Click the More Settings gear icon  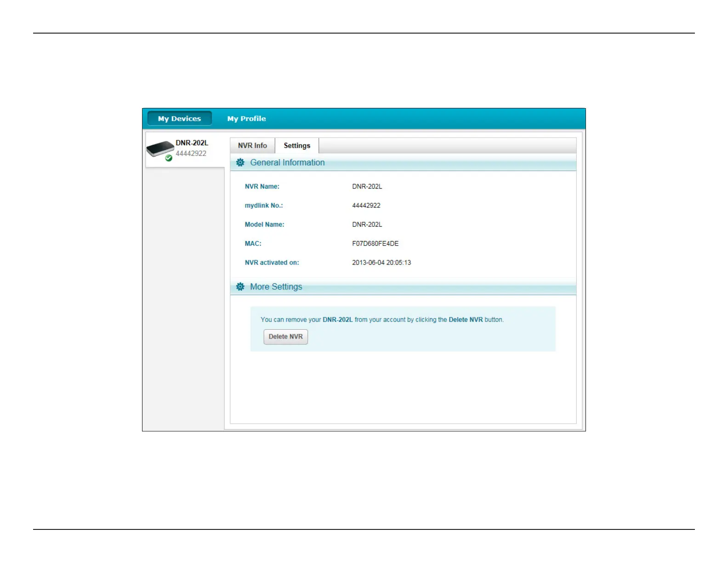(240, 287)
